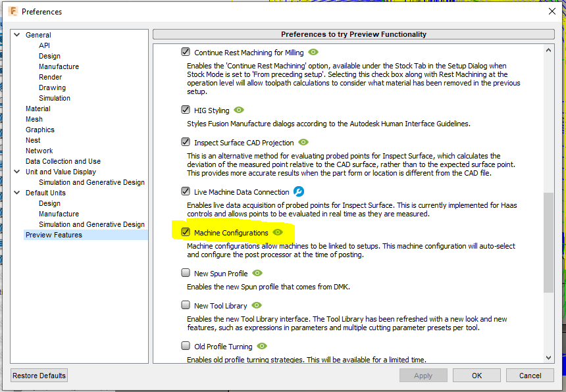
Task: Enable the New Spun Profile checkbox
Action: [186, 272]
